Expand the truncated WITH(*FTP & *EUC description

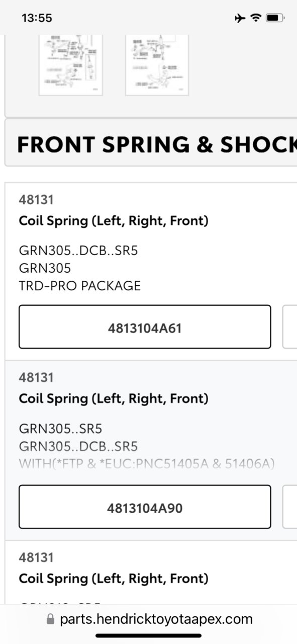click(x=147, y=463)
